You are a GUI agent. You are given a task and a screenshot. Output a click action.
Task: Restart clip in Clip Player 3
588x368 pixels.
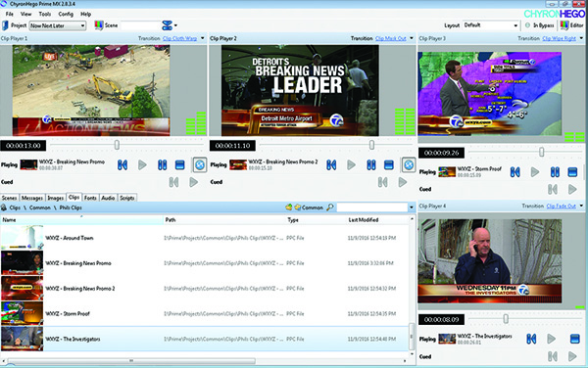[514, 172]
